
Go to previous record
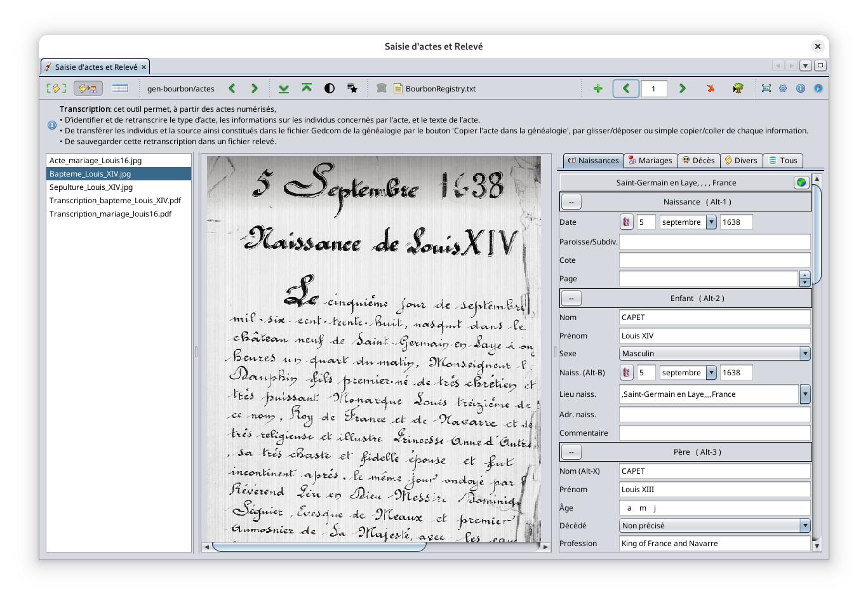626,88
